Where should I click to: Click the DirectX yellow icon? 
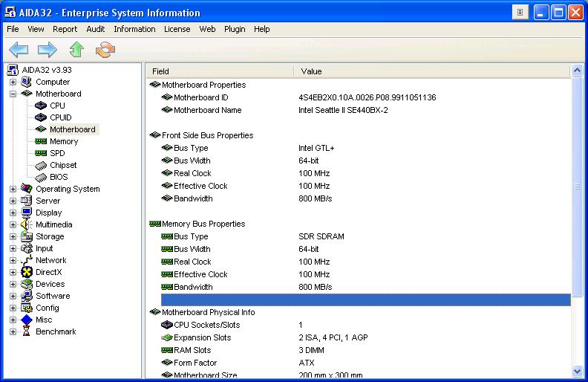(x=26, y=272)
